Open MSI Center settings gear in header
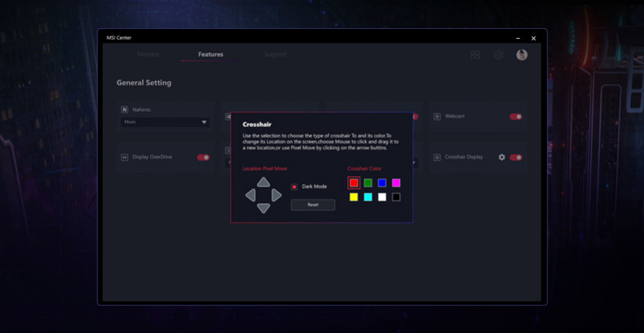 click(x=498, y=55)
